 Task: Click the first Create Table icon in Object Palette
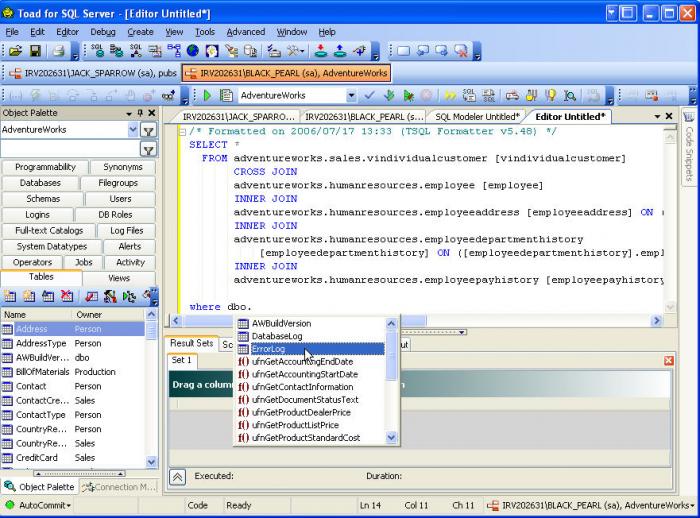point(10,297)
